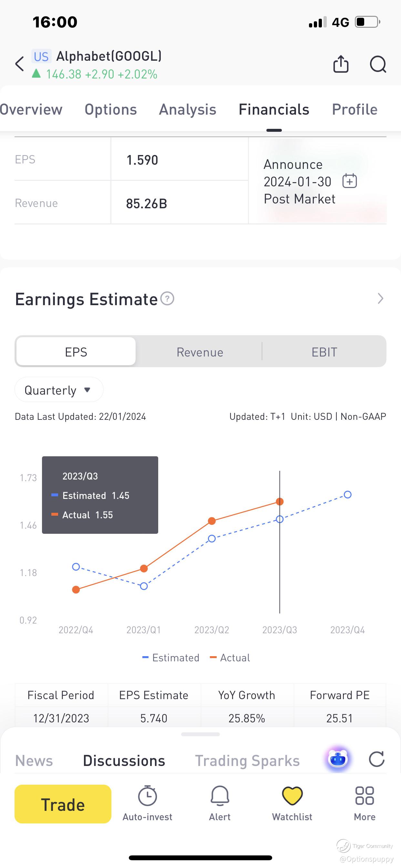Add announcement date to calendar icon
Screen dimensions: 401x868
(349, 181)
